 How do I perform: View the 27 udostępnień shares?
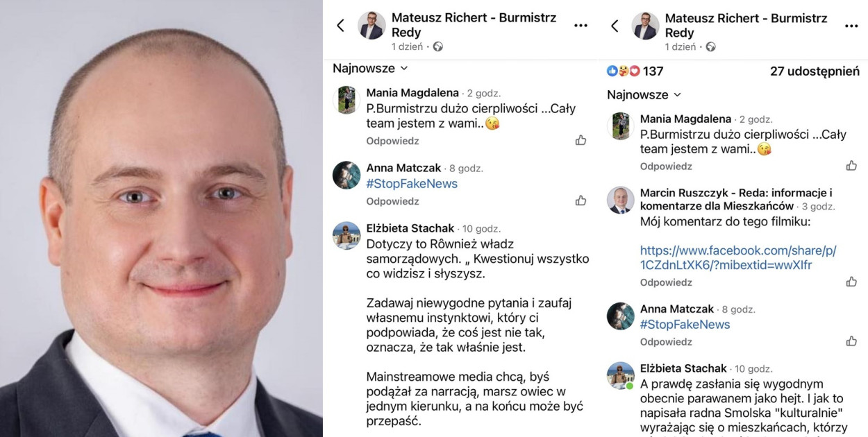(x=815, y=71)
